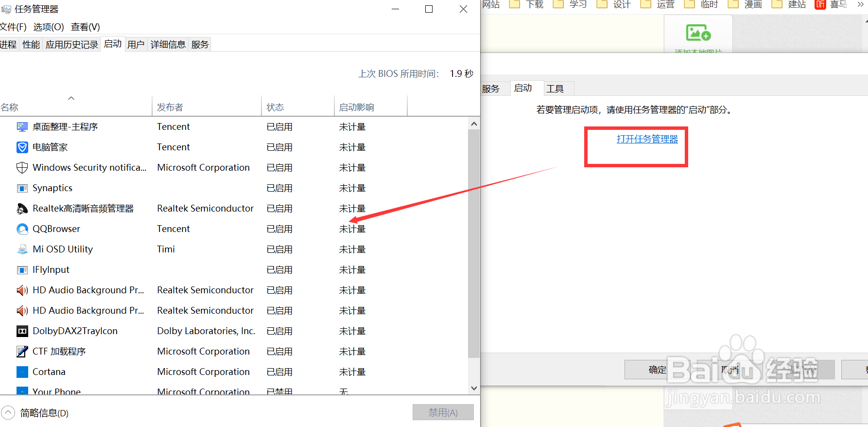This screenshot has width=868, height=427.
Task: Click the Windows Security notification shield icon
Action: [22, 168]
